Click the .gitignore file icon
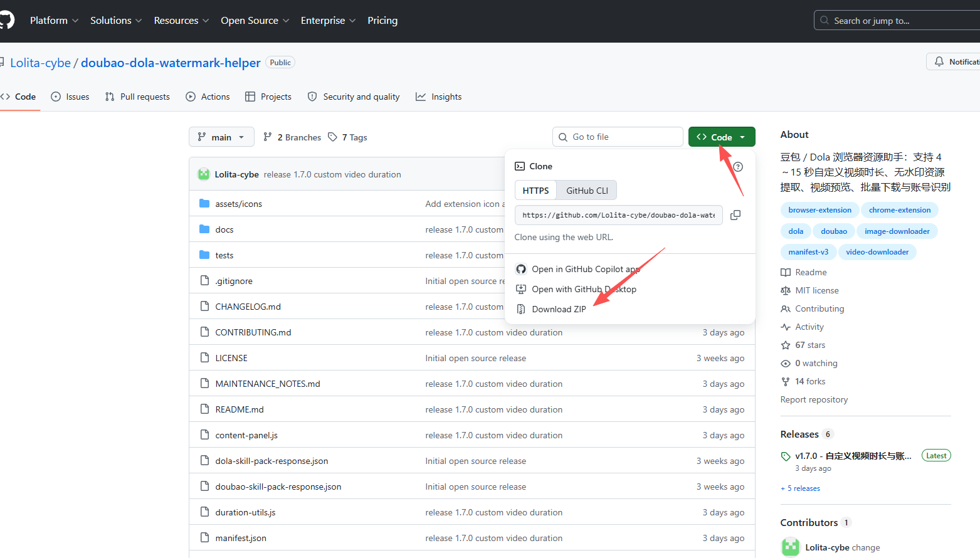 204,281
